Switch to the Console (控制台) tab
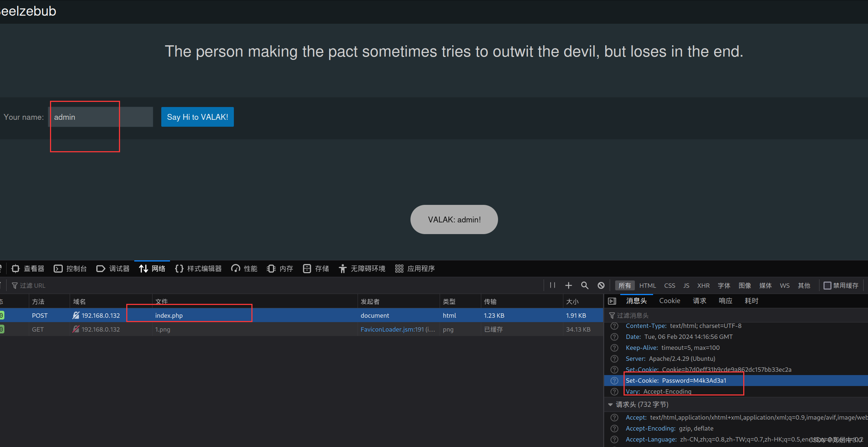Screen dimensions: 868x447 coord(70,269)
